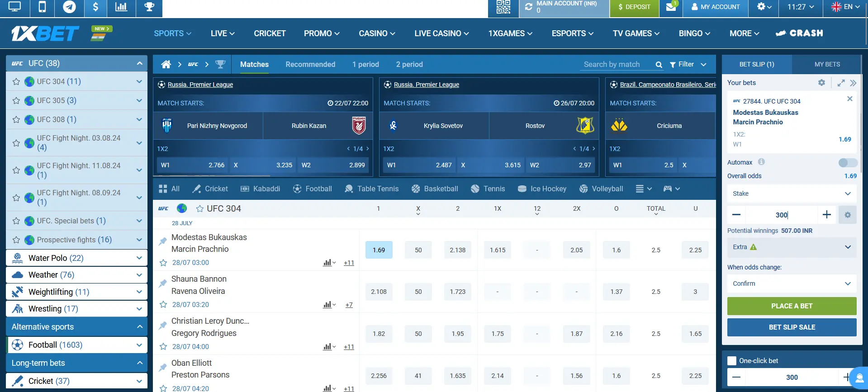Click the DEPOSIT button

click(x=634, y=7)
